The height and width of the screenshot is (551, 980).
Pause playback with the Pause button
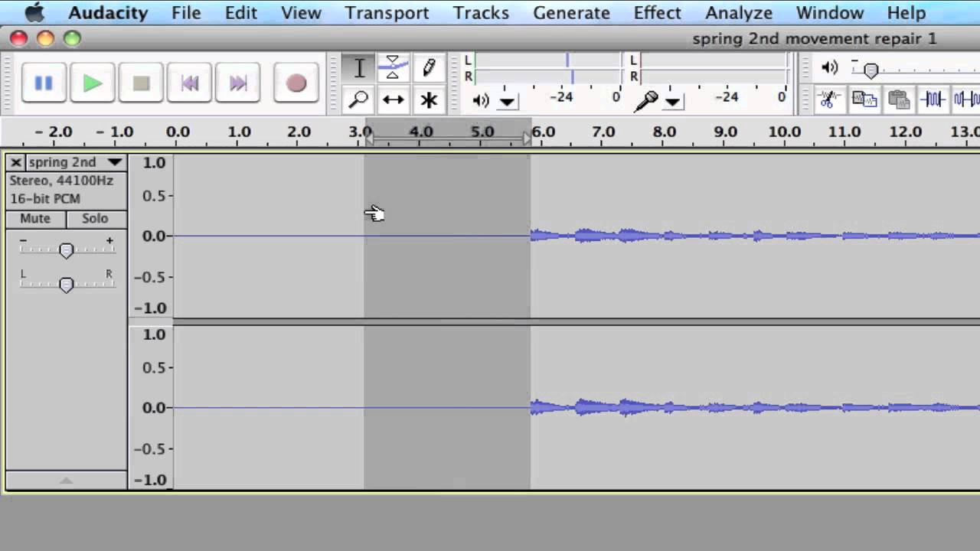(x=43, y=83)
